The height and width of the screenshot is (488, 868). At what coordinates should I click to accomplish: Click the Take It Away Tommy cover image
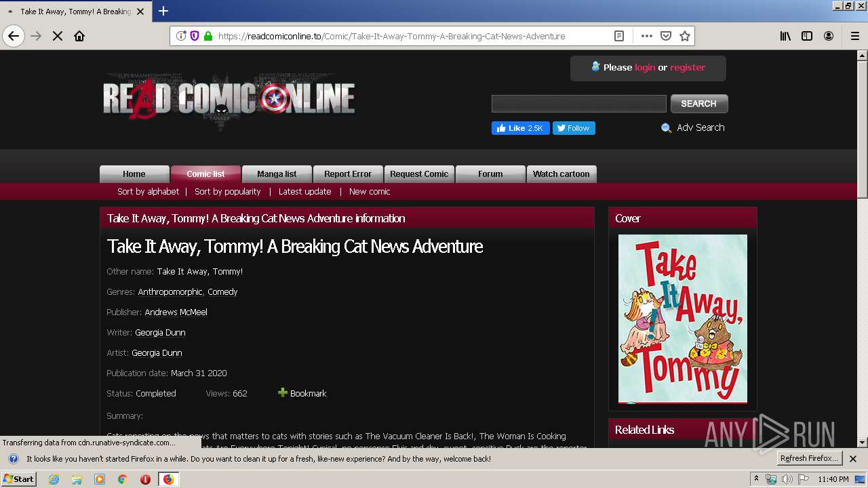coord(683,319)
